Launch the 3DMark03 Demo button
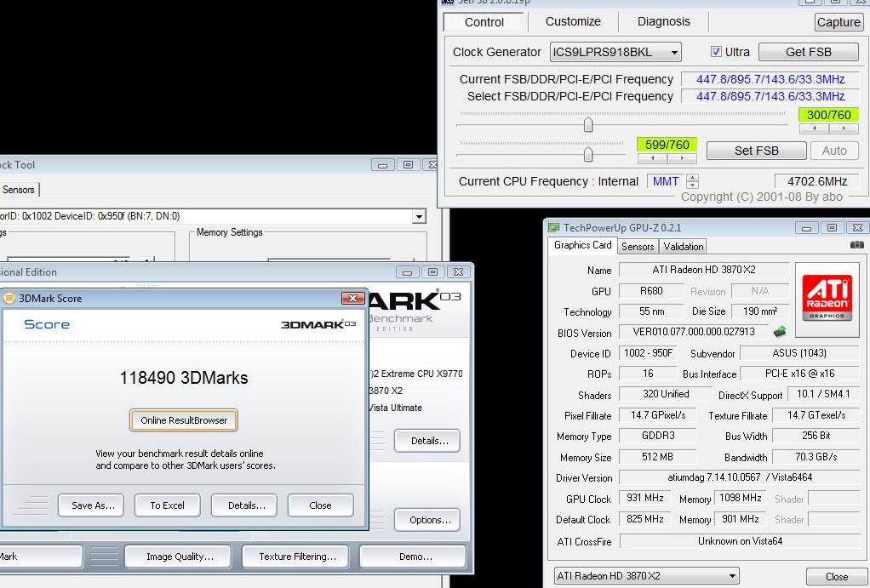870x588 pixels. pos(413,557)
